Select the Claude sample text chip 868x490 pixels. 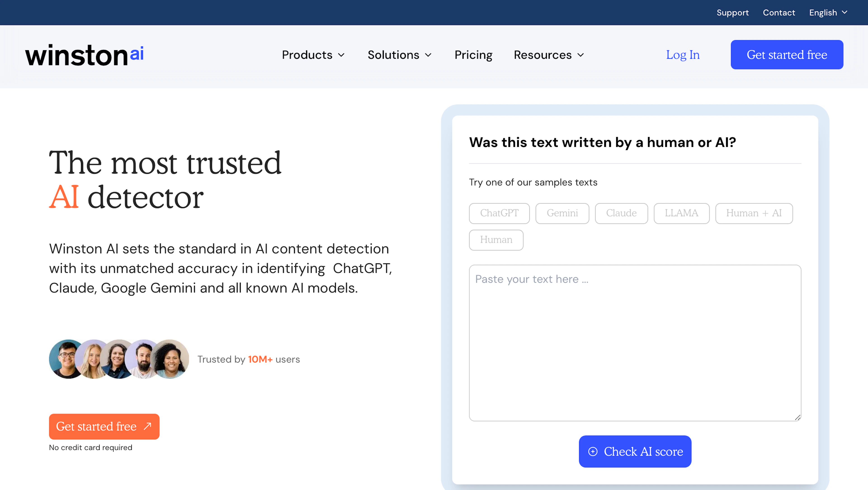pos(621,213)
